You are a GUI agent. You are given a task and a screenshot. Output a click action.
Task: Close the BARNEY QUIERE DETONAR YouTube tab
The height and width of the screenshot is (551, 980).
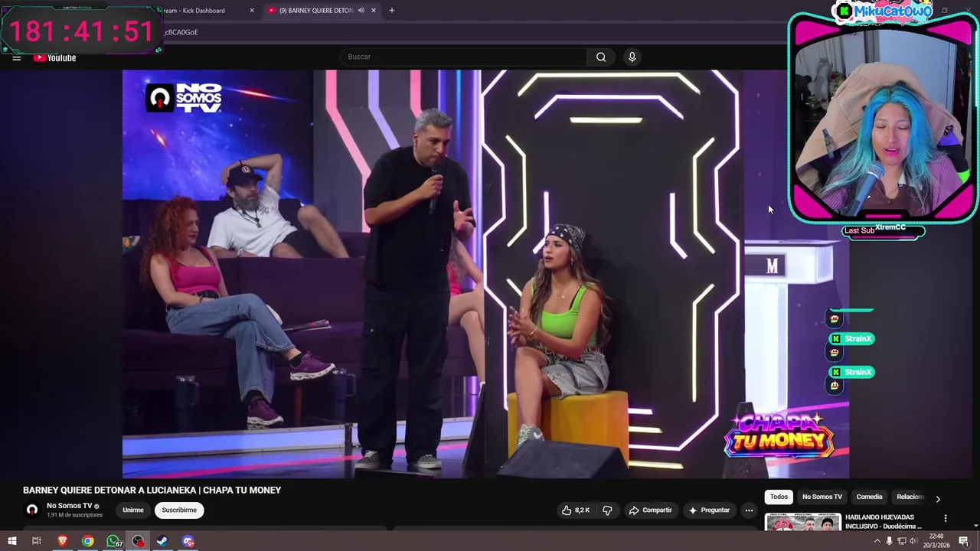point(374,10)
